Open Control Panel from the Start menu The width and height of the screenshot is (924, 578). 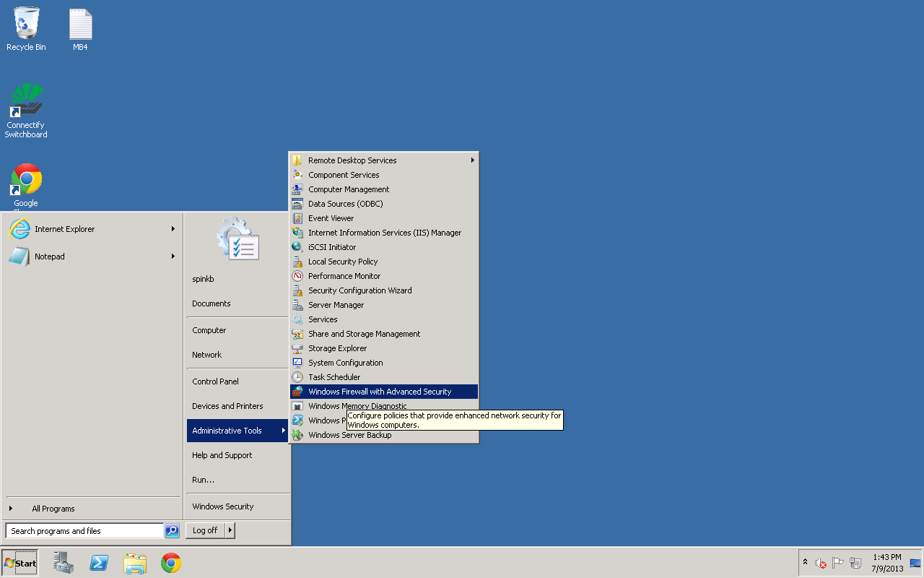(237, 381)
